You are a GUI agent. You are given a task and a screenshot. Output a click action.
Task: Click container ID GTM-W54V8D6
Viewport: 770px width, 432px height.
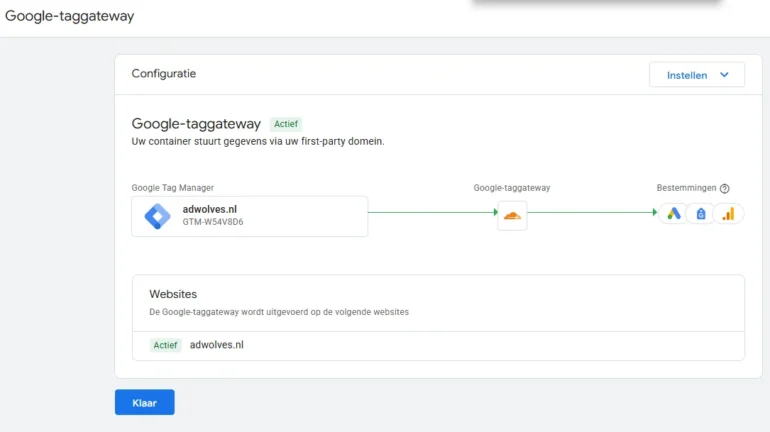coord(213,222)
